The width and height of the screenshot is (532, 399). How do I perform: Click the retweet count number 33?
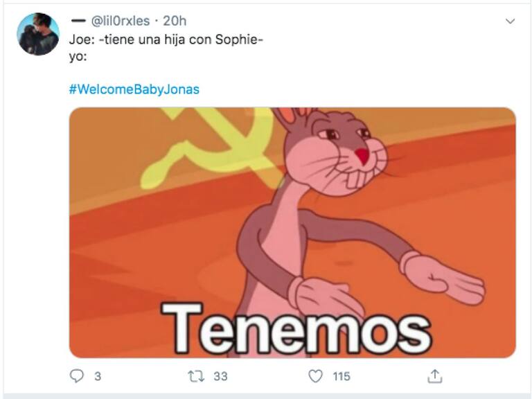pyautogui.click(x=220, y=376)
